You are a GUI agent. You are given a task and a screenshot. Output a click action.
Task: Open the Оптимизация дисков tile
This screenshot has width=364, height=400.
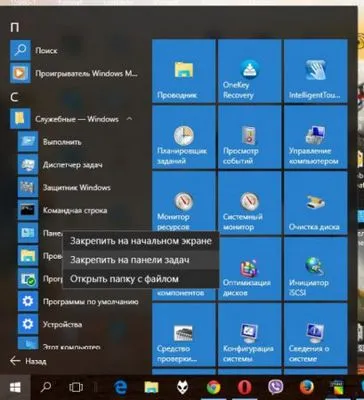pos(251,269)
